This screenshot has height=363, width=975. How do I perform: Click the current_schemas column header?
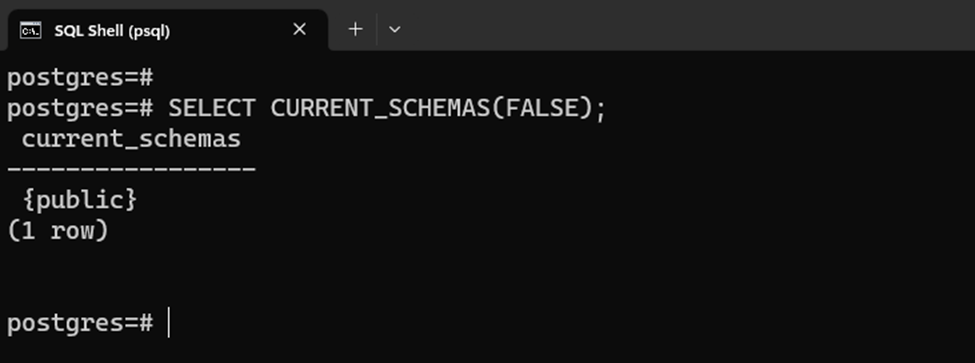tap(131, 139)
